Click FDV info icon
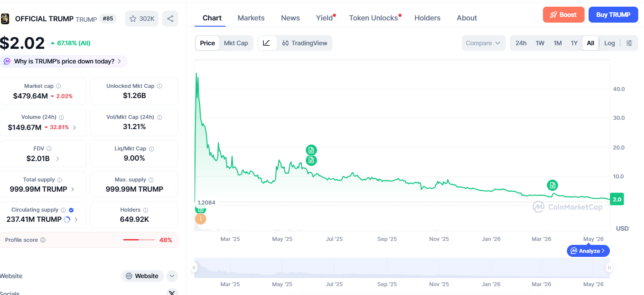Screen dimensions: 644x295 click(49, 149)
